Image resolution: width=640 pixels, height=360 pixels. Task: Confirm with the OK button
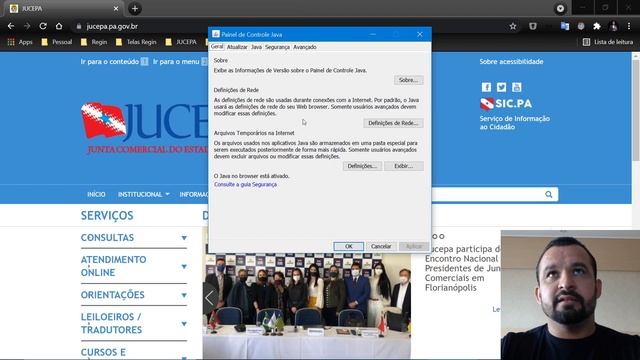[349, 246]
